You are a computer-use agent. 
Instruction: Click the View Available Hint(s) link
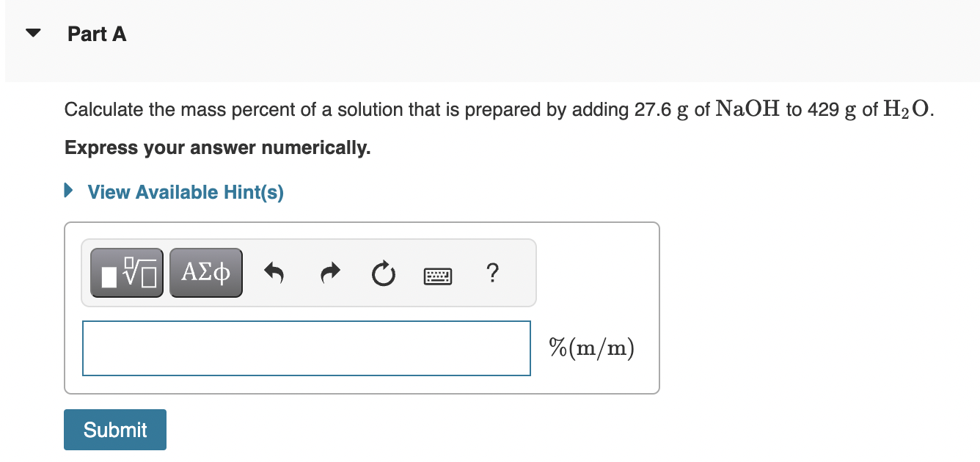(x=185, y=191)
